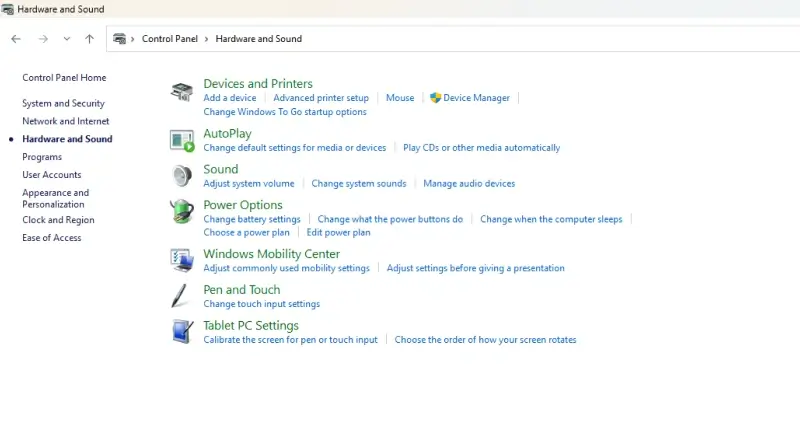
Task: Open Network and Internet from the sidebar
Action: (66, 121)
